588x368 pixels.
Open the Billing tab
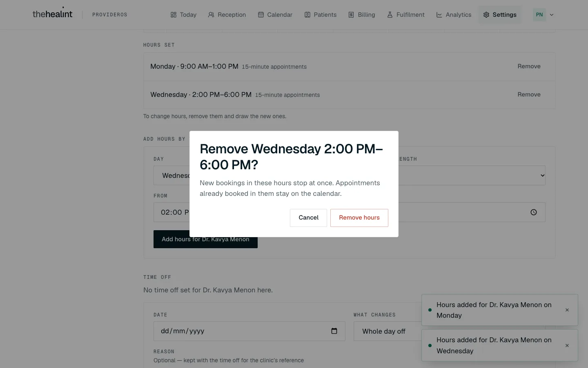pos(361,15)
